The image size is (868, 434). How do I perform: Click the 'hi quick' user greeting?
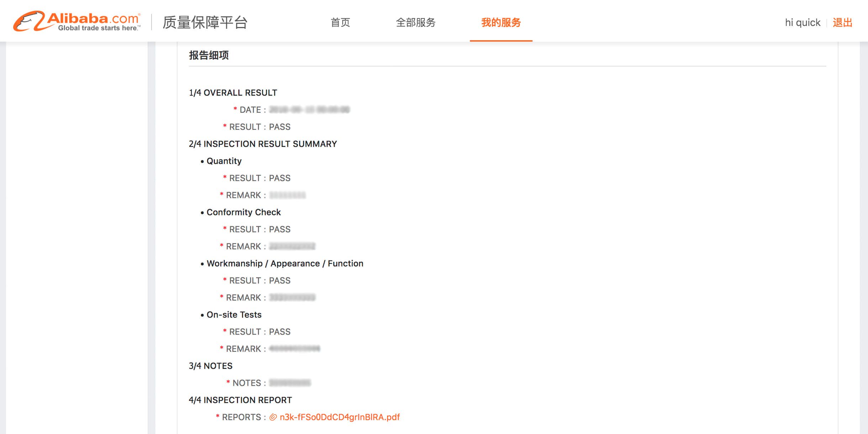click(803, 22)
